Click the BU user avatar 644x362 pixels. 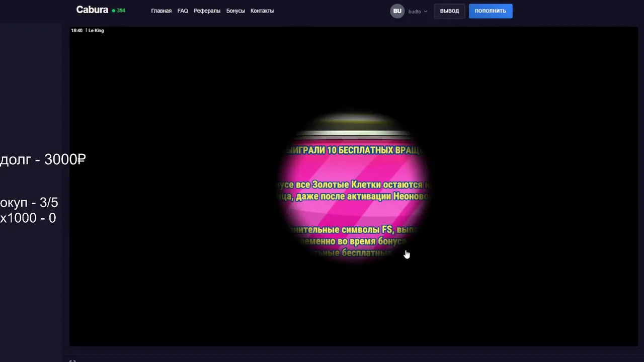pyautogui.click(x=397, y=11)
